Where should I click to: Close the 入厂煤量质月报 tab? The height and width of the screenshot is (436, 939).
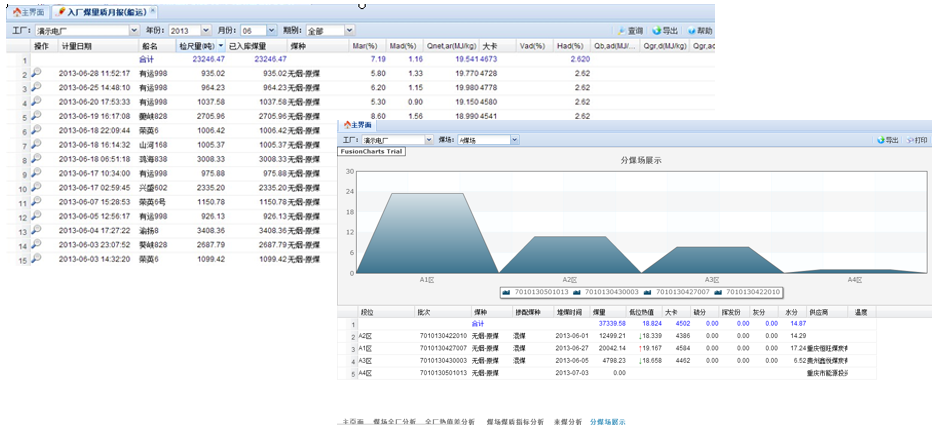click(154, 11)
